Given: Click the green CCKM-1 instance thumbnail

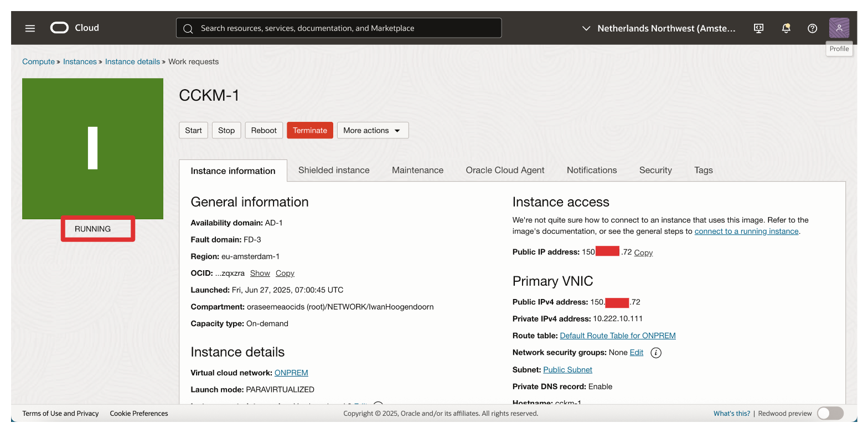Looking at the screenshot, I should pyautogui.click(x=92, y=148).
